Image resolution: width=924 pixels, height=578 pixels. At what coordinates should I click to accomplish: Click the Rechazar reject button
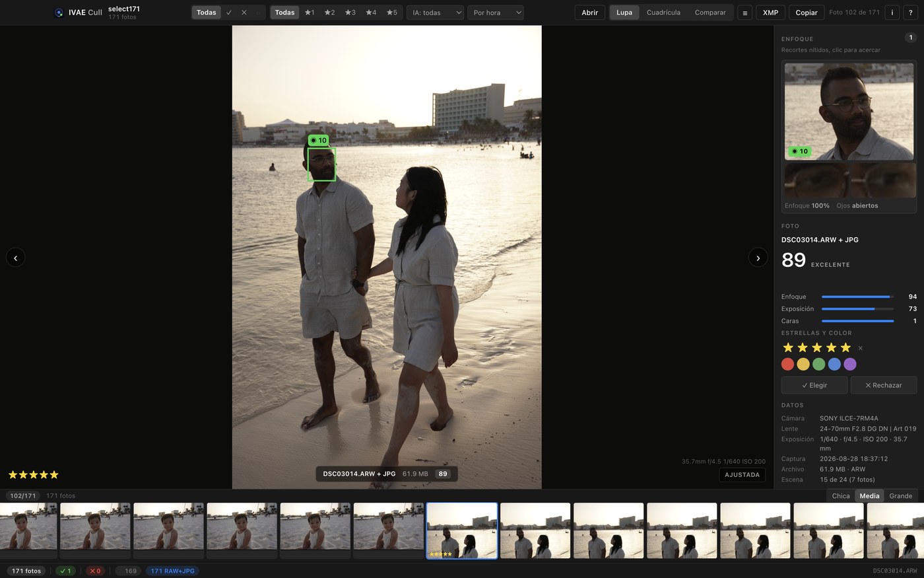(883, 385)
